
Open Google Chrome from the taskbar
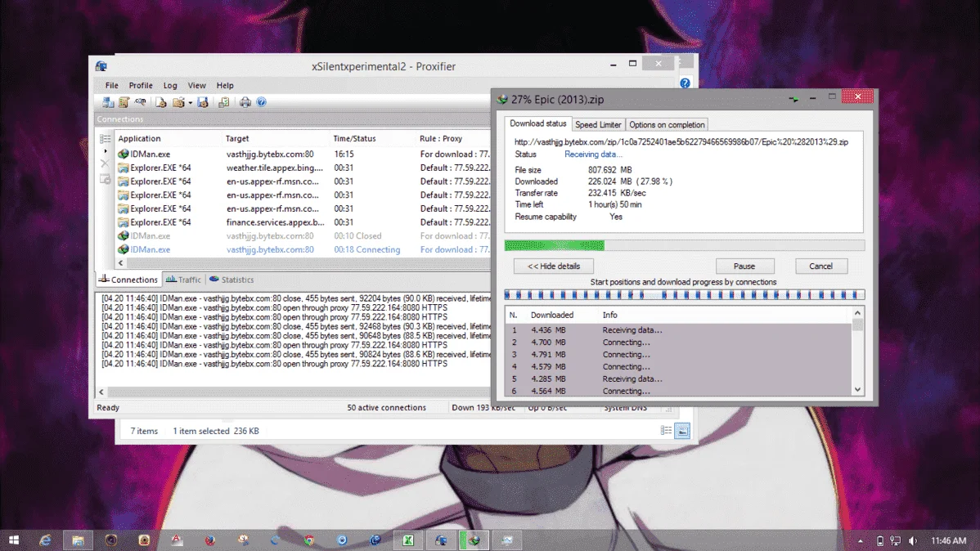coord(309,540)
